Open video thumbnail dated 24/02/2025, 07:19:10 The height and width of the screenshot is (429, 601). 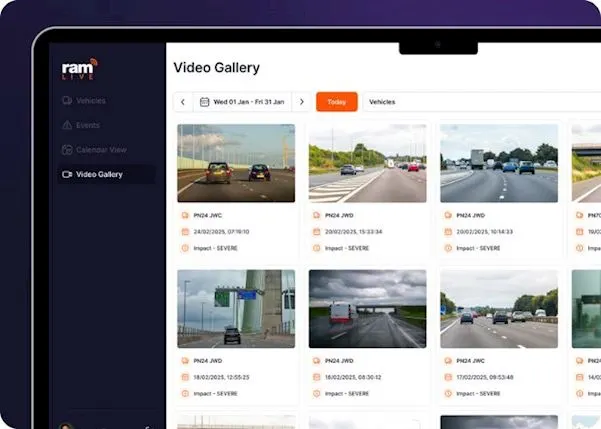(x=236, y=163)
